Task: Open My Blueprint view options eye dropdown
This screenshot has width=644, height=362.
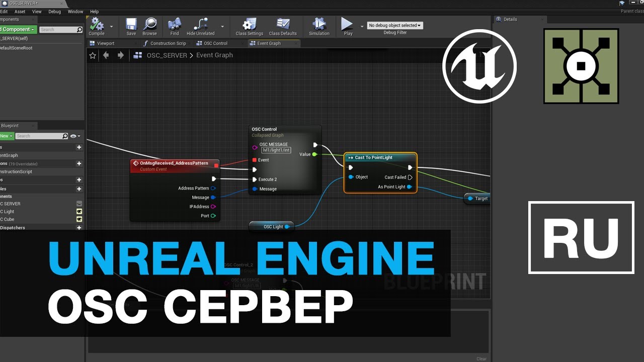Action: coord(75,136)
